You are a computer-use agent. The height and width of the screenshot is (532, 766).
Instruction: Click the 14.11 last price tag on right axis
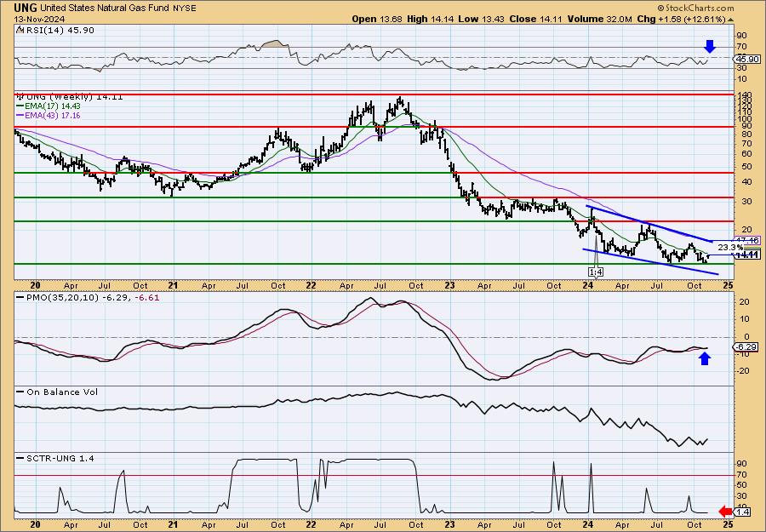pyautogui.click(x=748, y=255)
